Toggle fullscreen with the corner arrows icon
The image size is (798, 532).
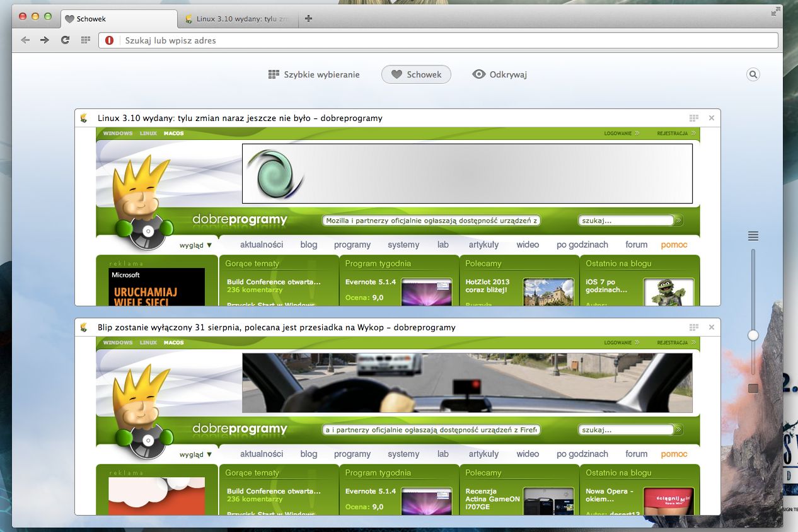pos(775,11)
